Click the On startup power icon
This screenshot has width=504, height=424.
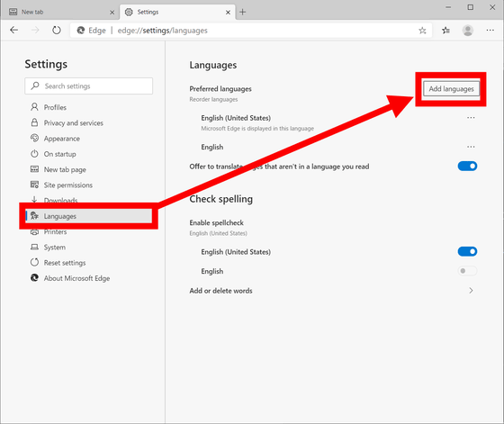(34, 154)
